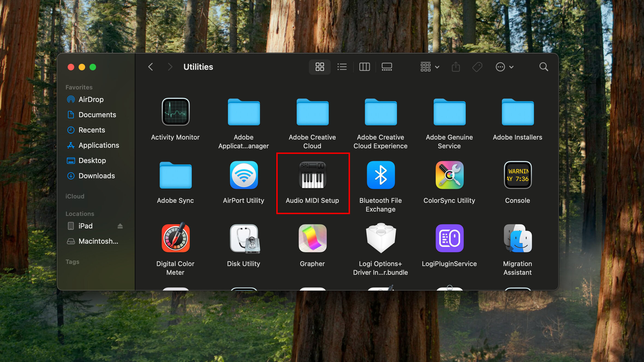This screenshot has height=362, width=644.
Task: Switch to list view
Action: coord(342,67)
